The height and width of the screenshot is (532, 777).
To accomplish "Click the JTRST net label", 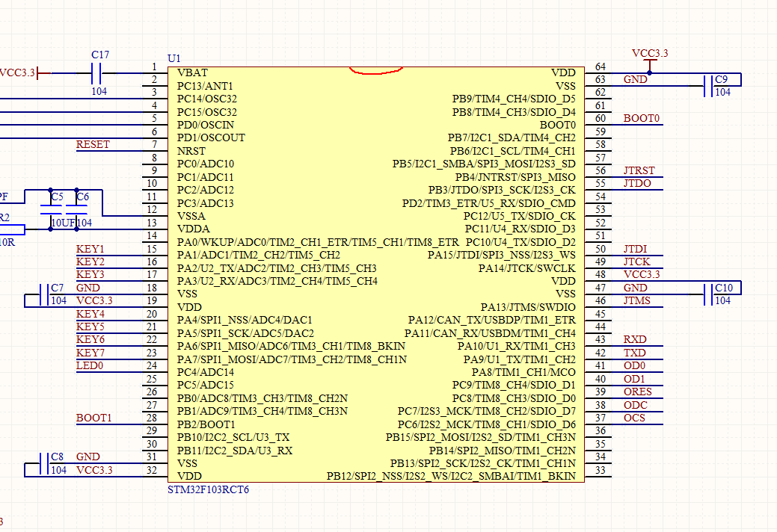I will [x=639, y=171].
